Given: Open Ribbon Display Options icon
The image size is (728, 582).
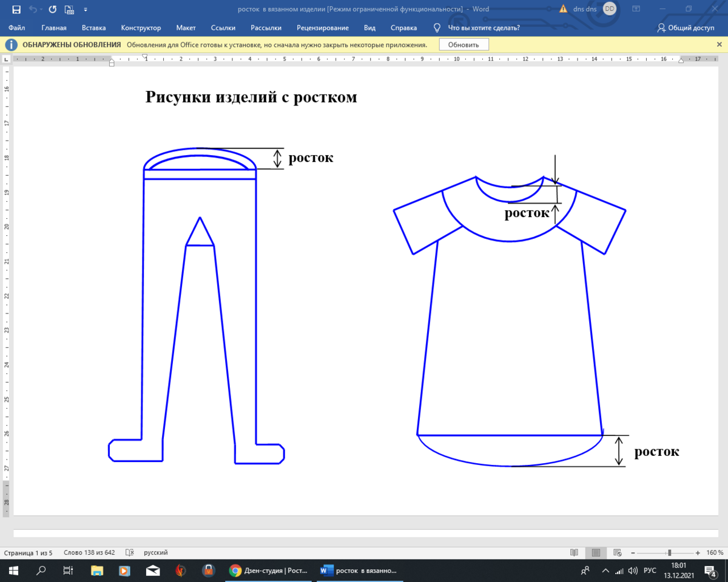Looking at the screenshot, I should 636,9.
